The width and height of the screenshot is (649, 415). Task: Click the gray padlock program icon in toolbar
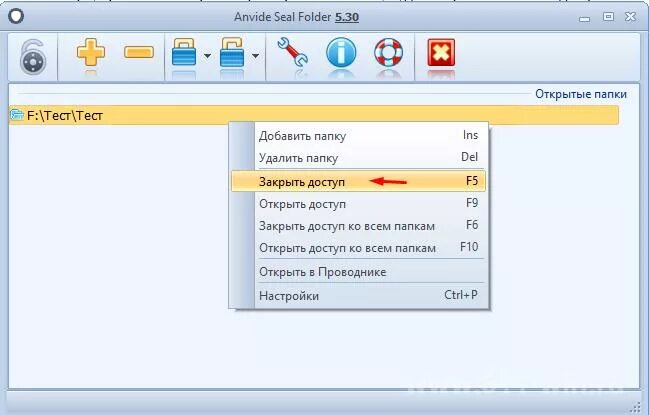click(32, 57)
